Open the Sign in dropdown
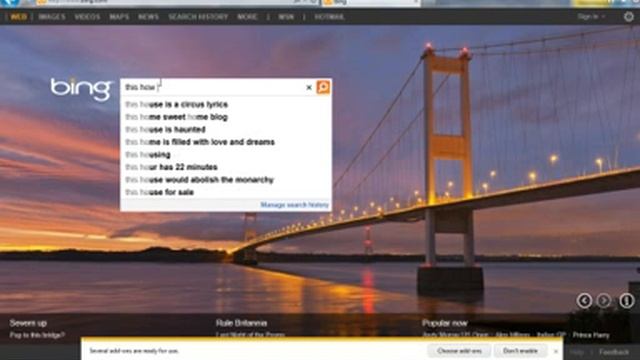The width and height of the screenshot is (640, 360). [591, 17]
